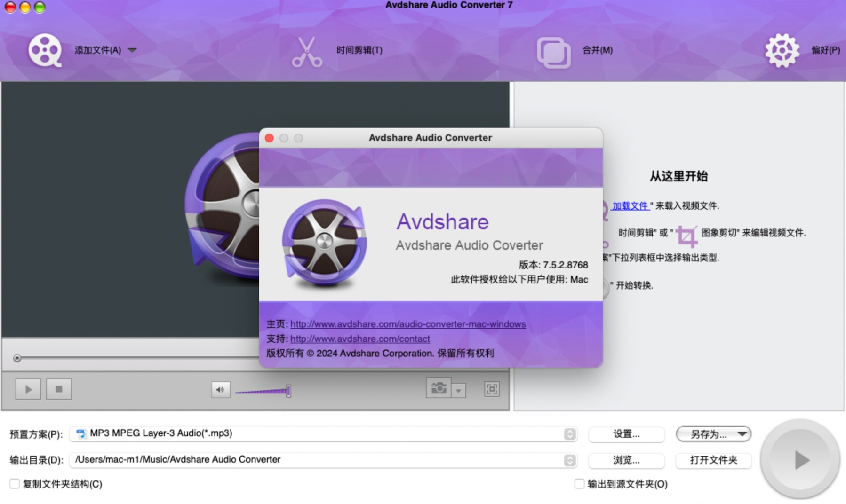Adjust the purple volume slider
Viewport: 846px width, 504px height.
click(263, 391)
